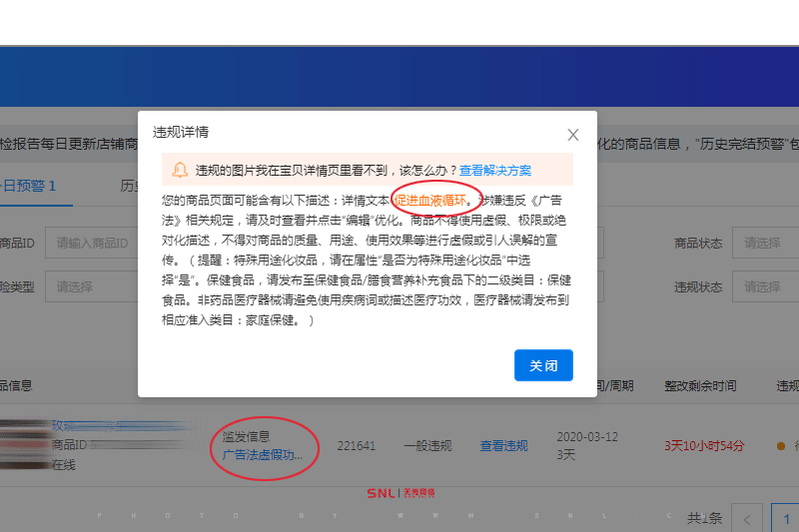This screenshot has height=532, width=799.
Task: Click the 整改剩余时间 column header
Action: pos(700,385)
